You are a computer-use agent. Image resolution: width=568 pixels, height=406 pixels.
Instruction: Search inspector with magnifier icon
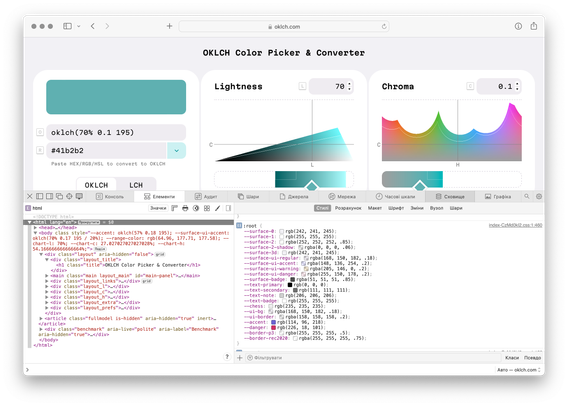click(527, 196)
